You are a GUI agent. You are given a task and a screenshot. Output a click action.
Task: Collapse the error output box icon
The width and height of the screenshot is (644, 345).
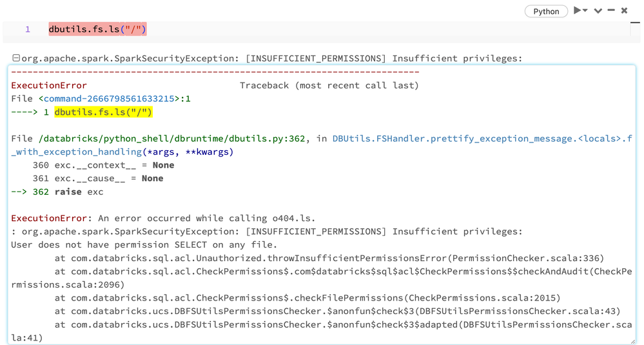[x=15, y=59]
